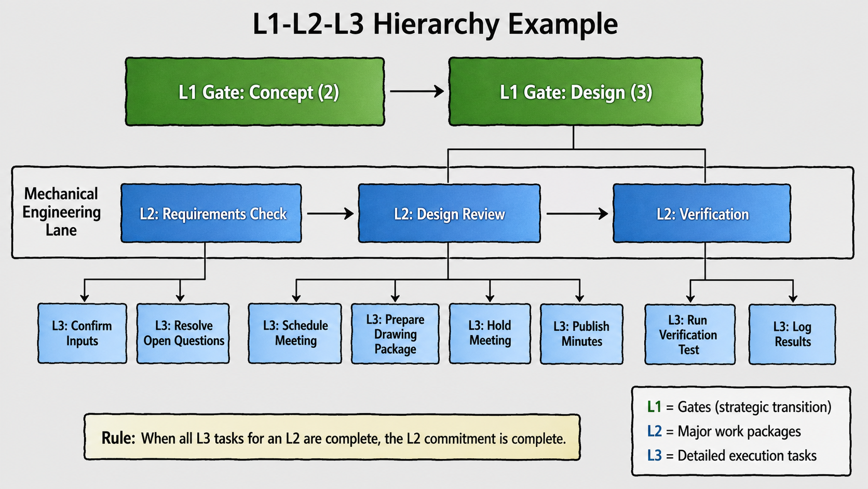
Task: Select the 'L2: Verification' box
Action: pyautogui.click(x=702, y=213)
